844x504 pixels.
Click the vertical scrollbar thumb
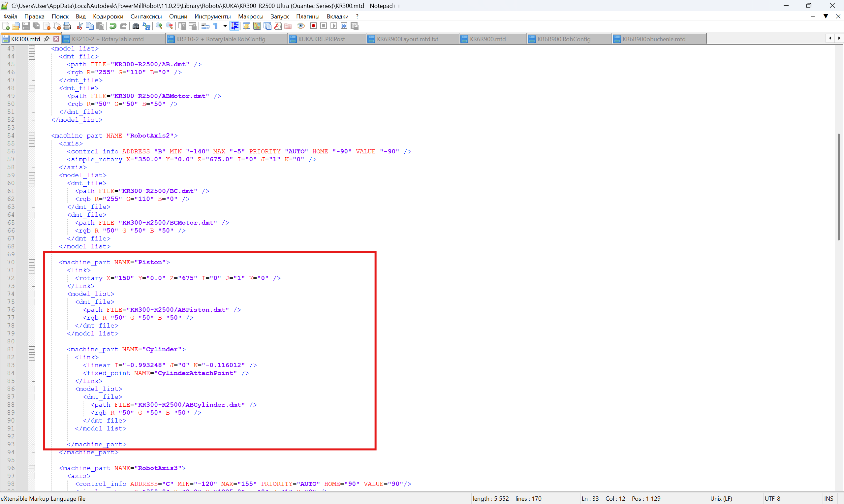839,187
